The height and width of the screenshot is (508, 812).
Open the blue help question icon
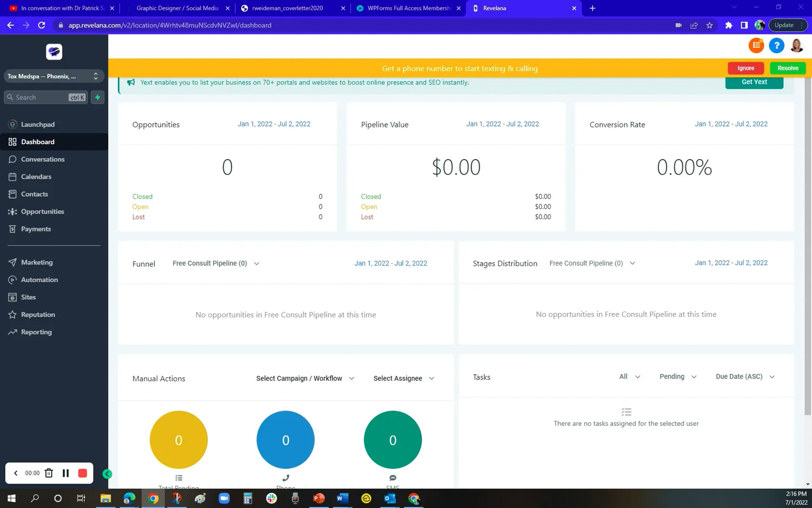(776, 45)
